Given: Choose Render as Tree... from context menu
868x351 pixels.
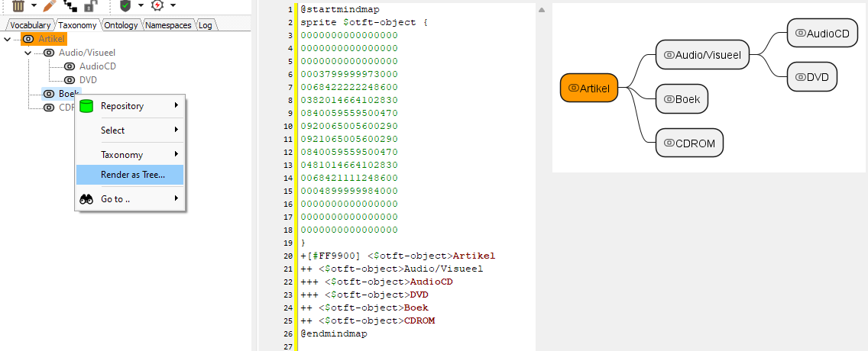Looking at the screenshot, I should 132,175.
